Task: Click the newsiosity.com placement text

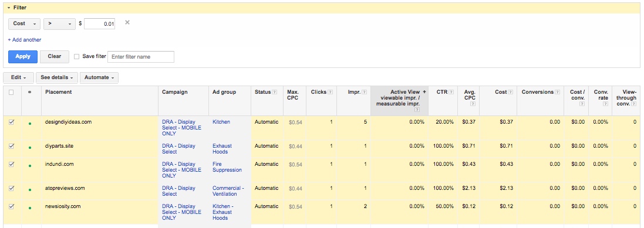Action: pyautogui.click(x=63, y=206)
